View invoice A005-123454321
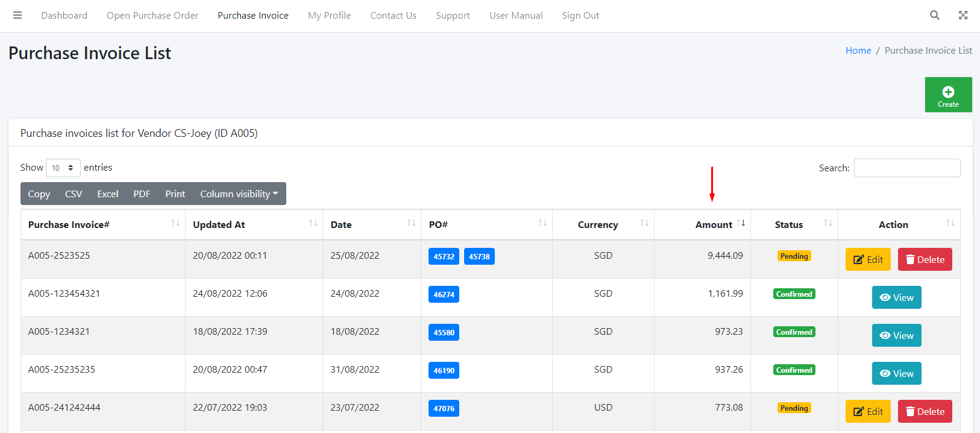Viewport: 980px width, 433px height. pos(896,297)
